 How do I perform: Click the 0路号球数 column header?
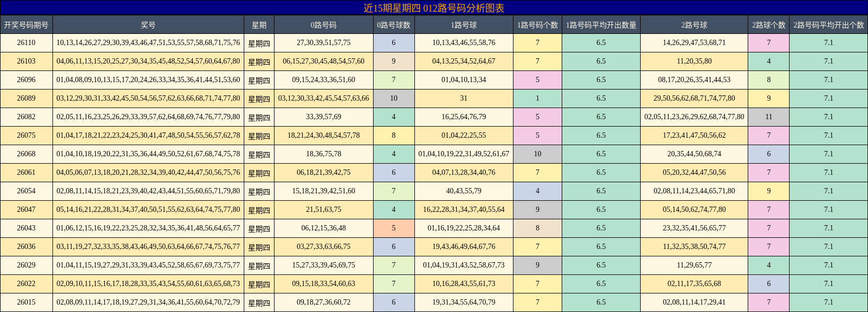click(394, 25)
